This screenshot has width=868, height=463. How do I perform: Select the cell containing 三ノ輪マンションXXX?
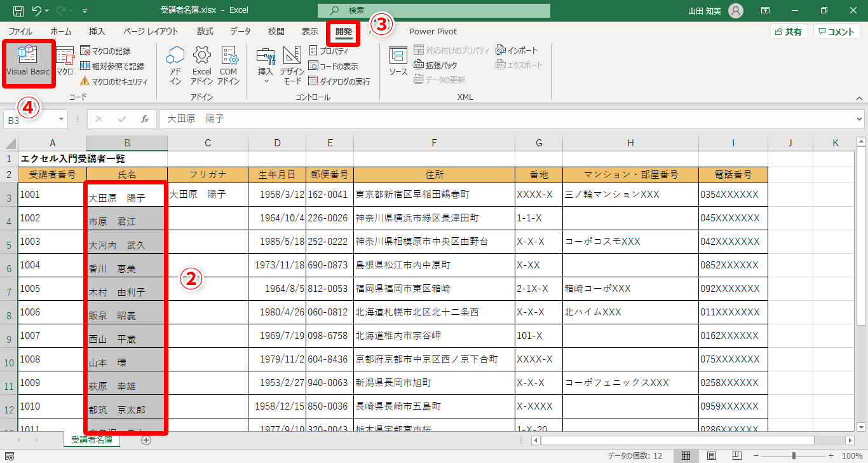tap(630, 195)
